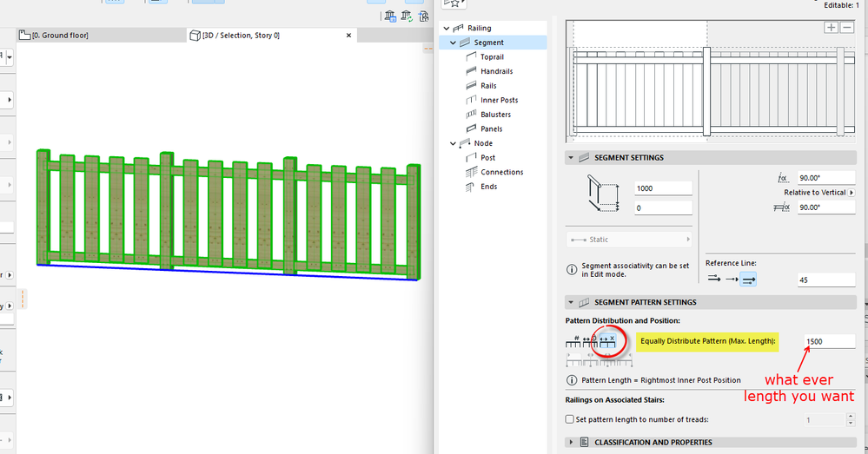Image resolution: width=868 pixels, height=454 pixels.
Task: Choose fixed pattern length distribution icon
Action: [590, 341]
